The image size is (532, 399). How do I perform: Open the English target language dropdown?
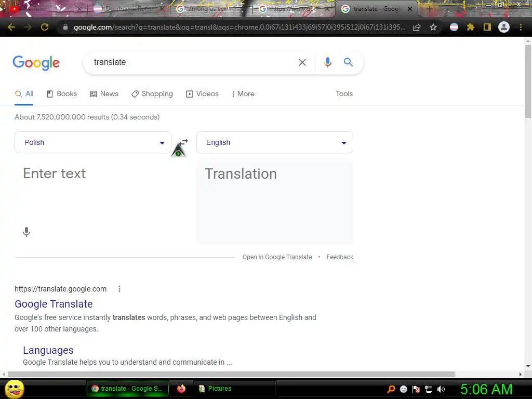coord(274,142)
